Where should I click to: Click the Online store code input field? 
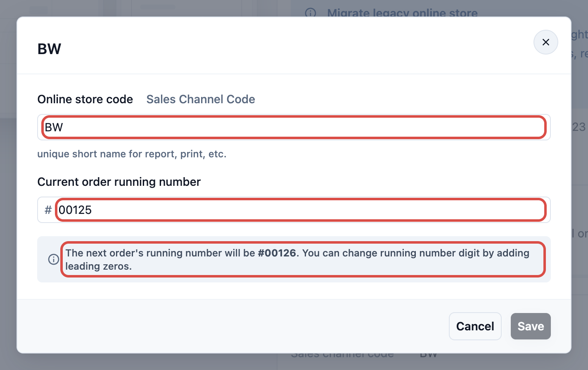[x=294, y=127]
